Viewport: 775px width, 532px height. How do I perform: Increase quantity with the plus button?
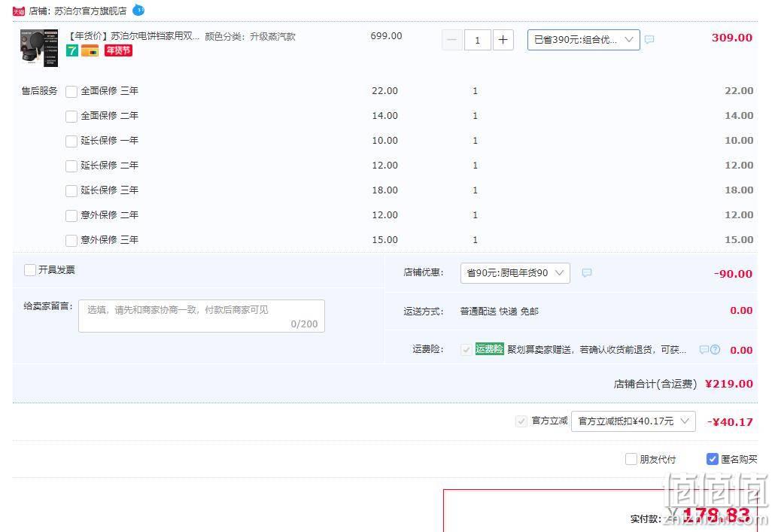[503, 40]
